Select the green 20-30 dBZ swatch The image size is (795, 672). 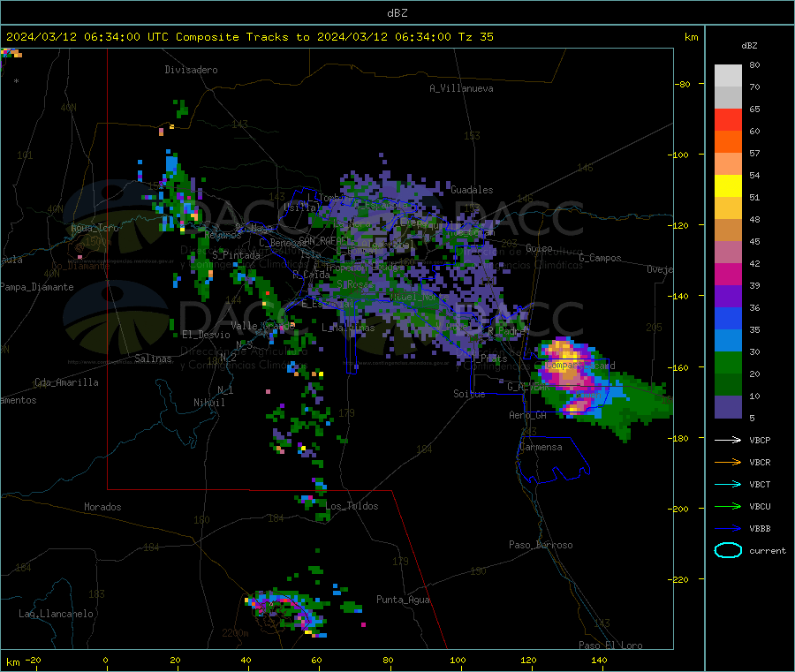[x=728, y=362]
